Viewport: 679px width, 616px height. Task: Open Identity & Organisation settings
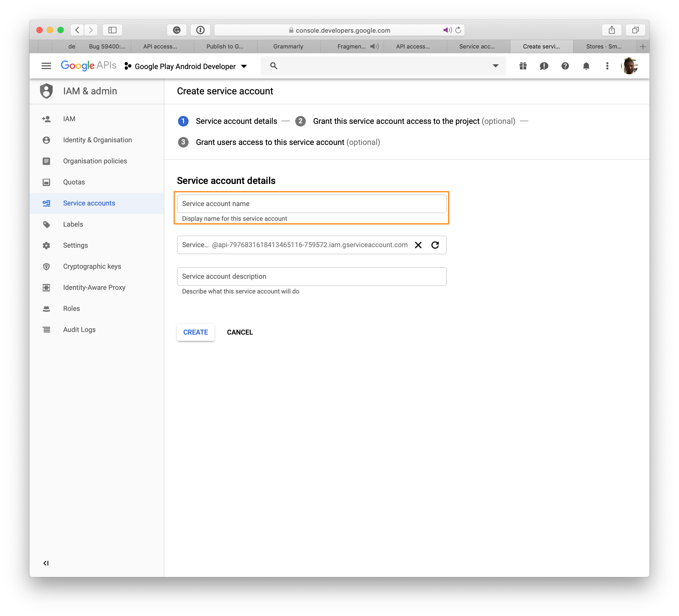(97, 140)
